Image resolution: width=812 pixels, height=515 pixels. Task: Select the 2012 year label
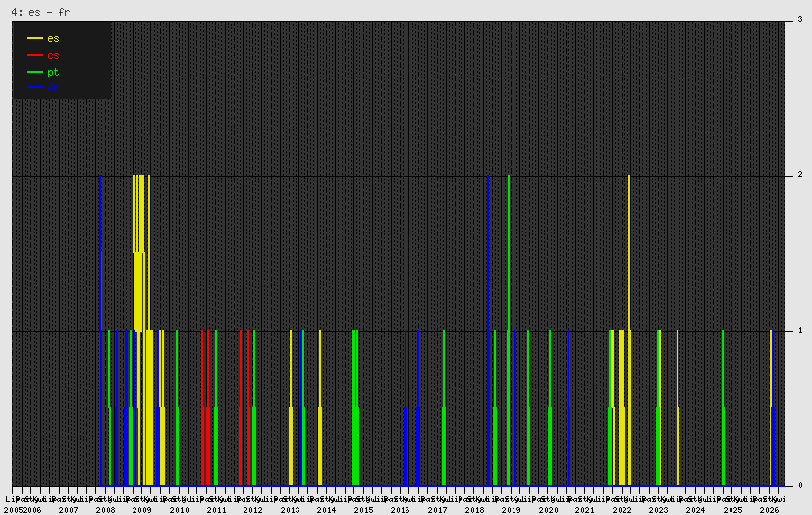click(x=252, y=510)
